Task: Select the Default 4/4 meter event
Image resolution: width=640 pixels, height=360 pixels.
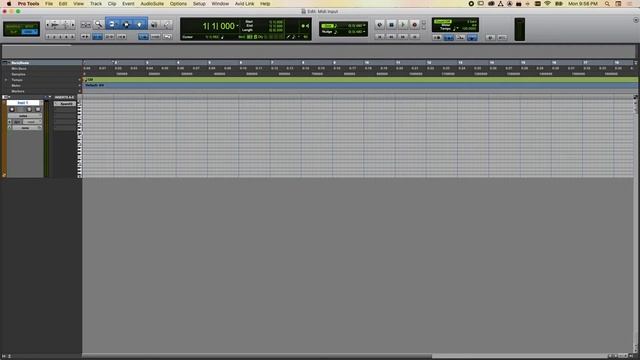Action: [95, 85]
